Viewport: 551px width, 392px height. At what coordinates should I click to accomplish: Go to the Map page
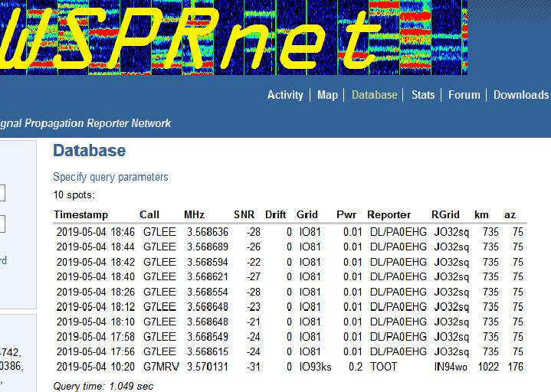[x=327, y=95]
